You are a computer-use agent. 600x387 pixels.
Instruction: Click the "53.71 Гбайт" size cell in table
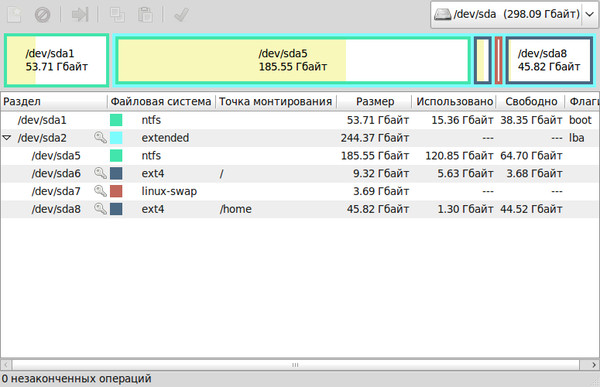pyautogui.click(x=378, y=120)
